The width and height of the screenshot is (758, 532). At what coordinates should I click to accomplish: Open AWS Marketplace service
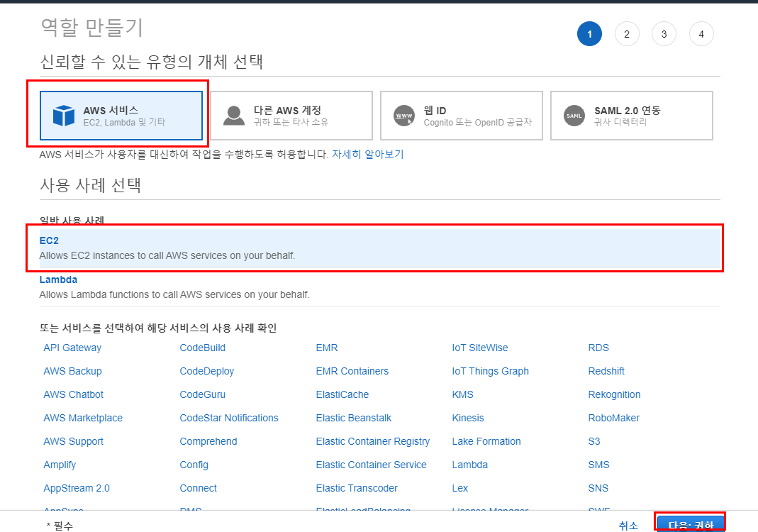pos(83,418)
